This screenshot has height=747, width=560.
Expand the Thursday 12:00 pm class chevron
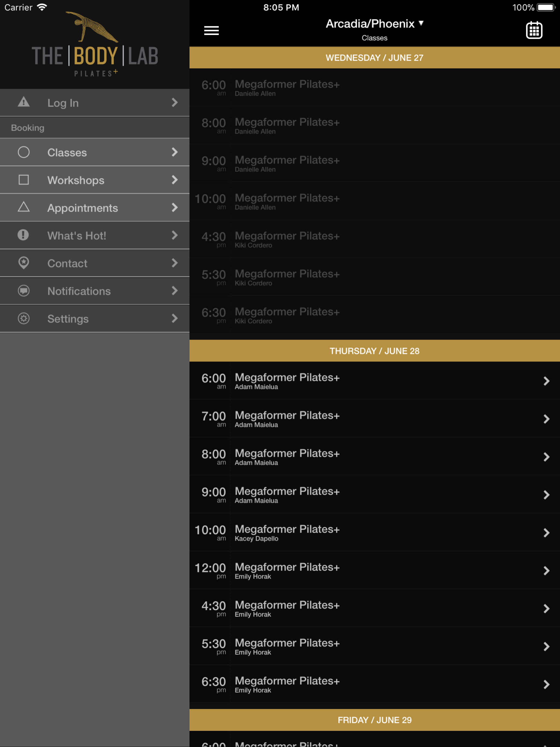click(x=546, y=571)
